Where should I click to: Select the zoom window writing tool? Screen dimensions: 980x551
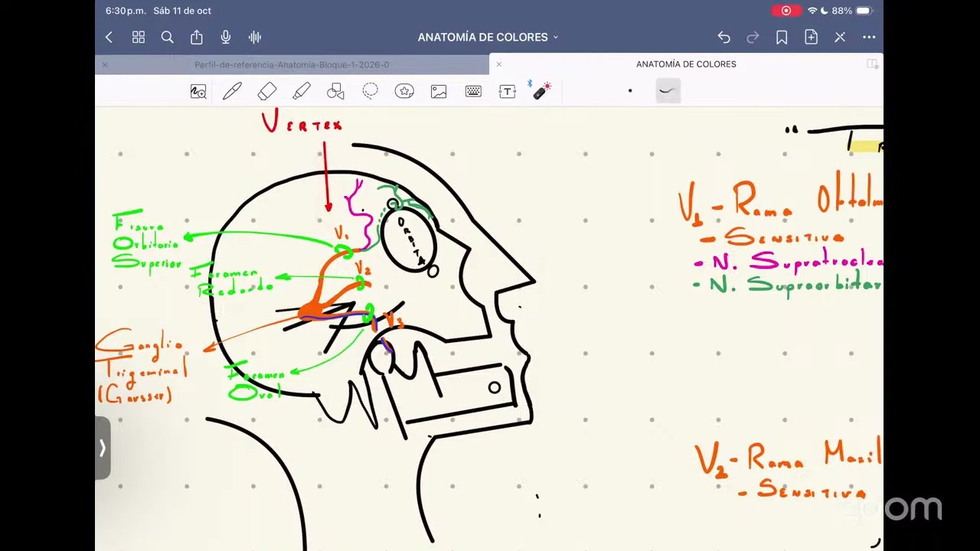198,92
